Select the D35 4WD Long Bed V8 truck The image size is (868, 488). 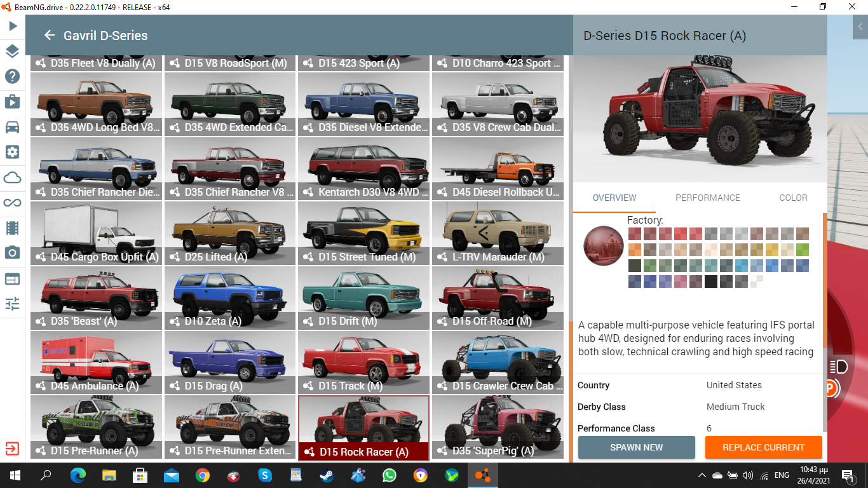[x=97, y=104]
